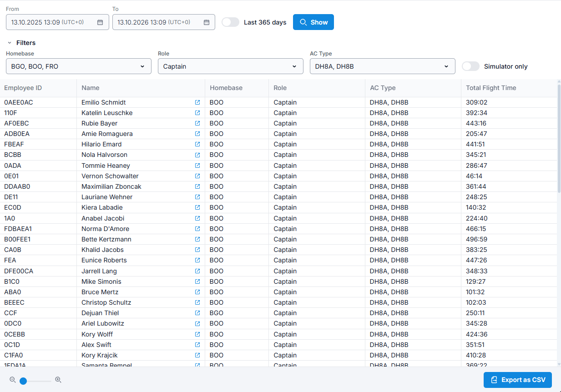Open Emilio Schmidt's profile link icon
This screenshot has width=561, height=392.
197,102
